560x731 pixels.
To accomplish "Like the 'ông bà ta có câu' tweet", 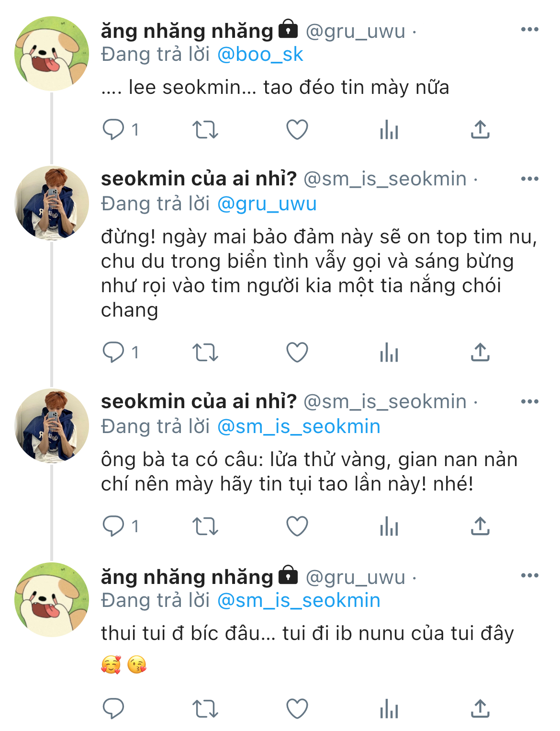I will tap(297, 526).
